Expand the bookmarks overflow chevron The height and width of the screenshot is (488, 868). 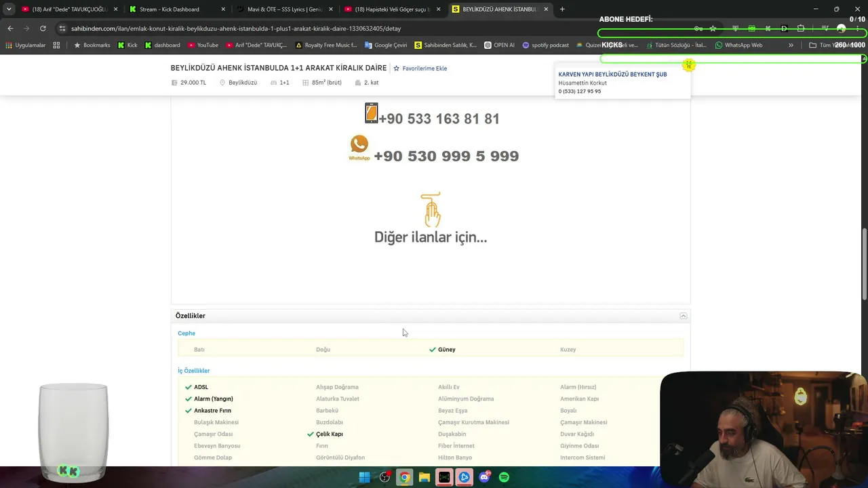coord(791,45)
